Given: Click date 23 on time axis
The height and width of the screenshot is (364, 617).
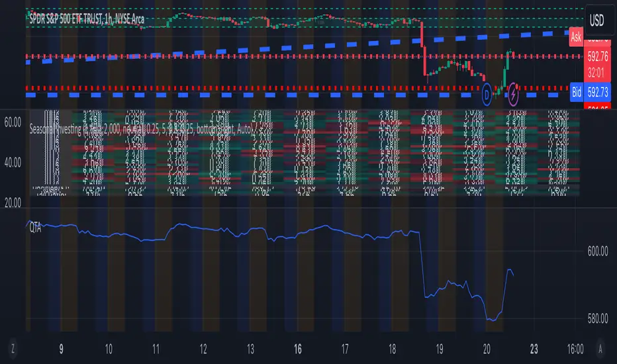Looking at the screenshot, I should pyautogui.click(x=534, y=349).
